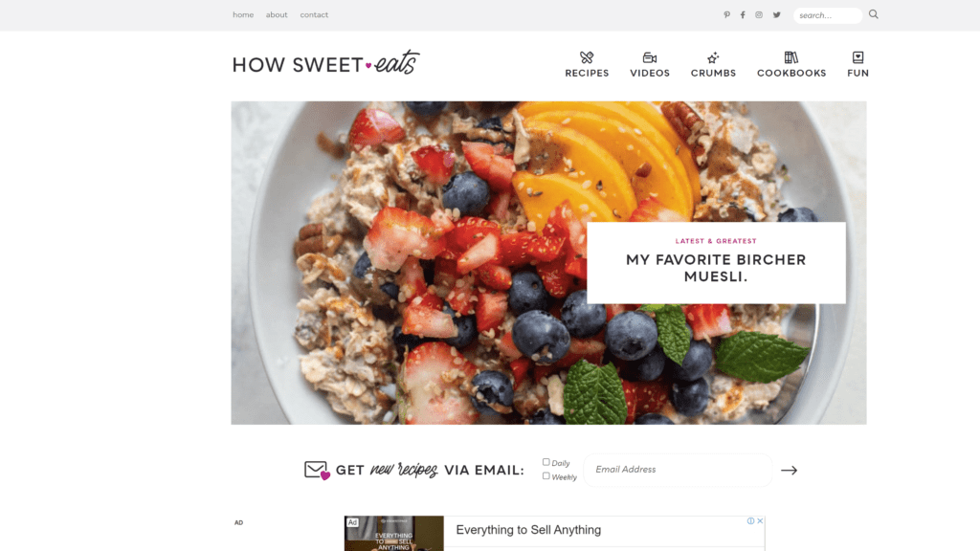
Task: Click the Email Address input field
Action: 678,470
